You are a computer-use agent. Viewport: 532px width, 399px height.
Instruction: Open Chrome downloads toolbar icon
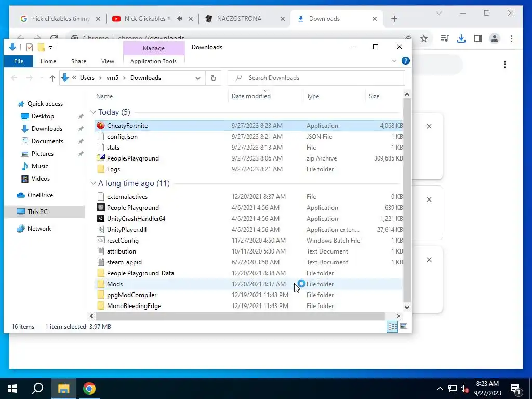coord(461,38)
